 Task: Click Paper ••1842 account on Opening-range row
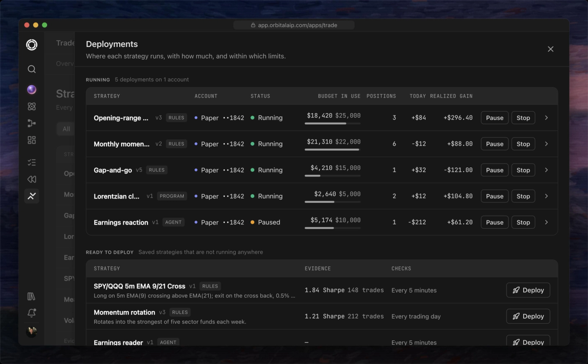tap(219, 118)
